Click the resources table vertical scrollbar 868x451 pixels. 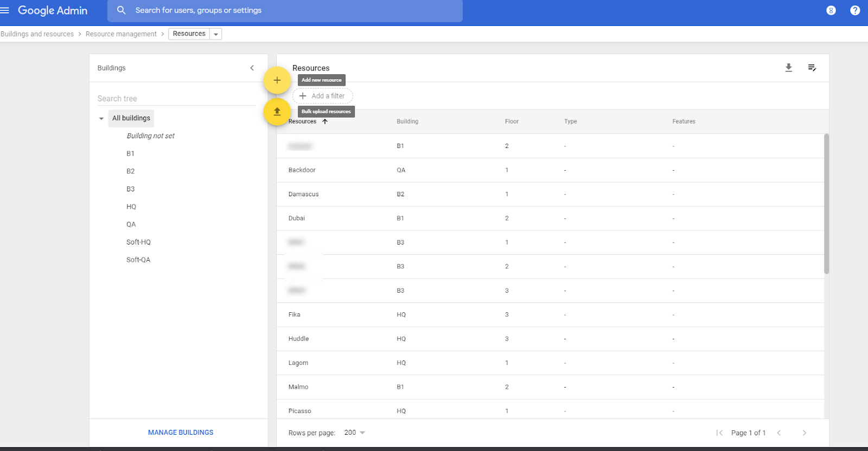pos(826,204)
